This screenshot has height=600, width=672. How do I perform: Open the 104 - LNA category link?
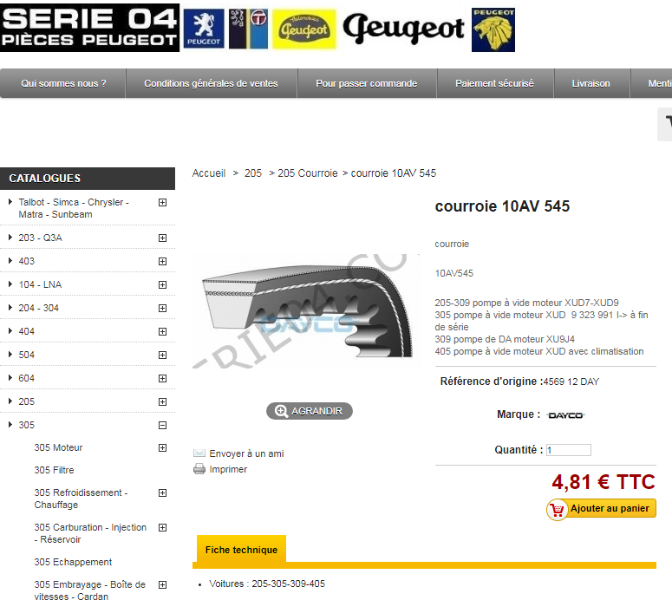[40, 285]
